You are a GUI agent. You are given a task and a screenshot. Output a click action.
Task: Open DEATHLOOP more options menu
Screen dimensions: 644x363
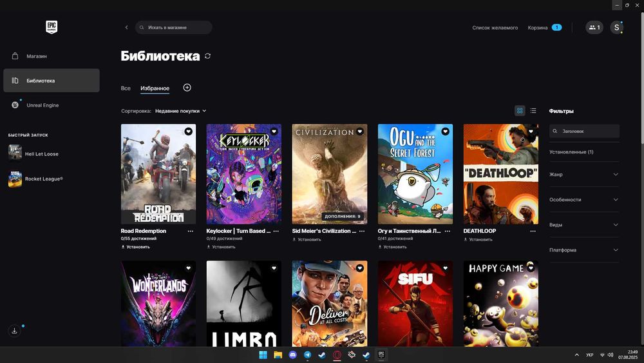pos(533,231)
